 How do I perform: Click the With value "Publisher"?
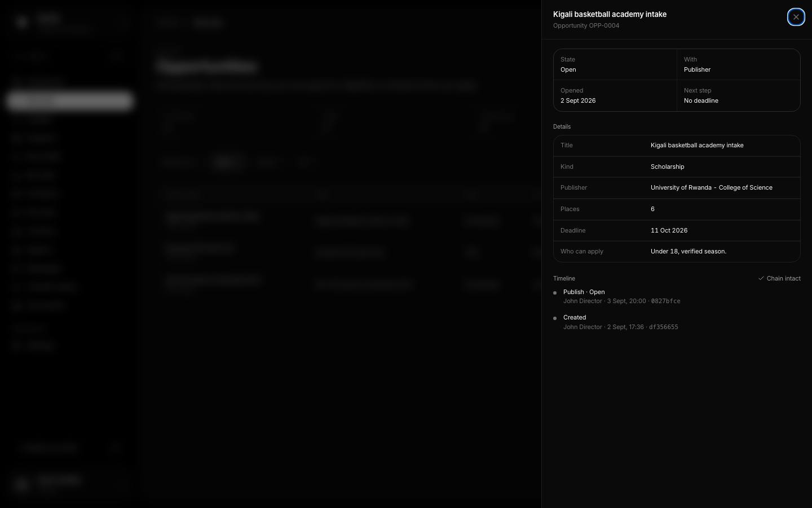697,69
